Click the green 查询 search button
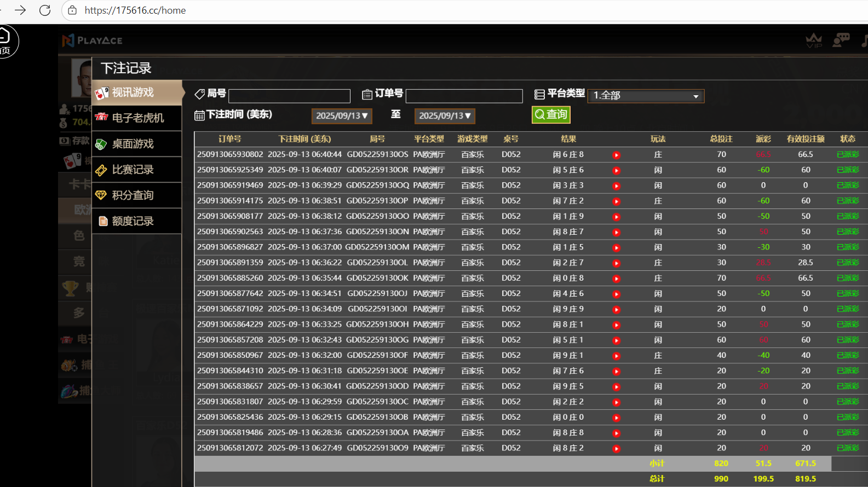This screenshot has height=487, width=868. point(551,114)
